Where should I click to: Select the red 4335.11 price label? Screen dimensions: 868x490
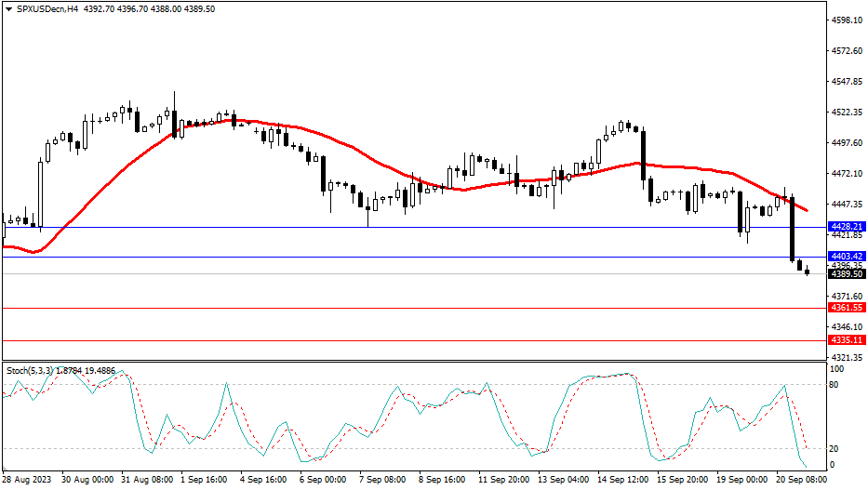point(847,341)
